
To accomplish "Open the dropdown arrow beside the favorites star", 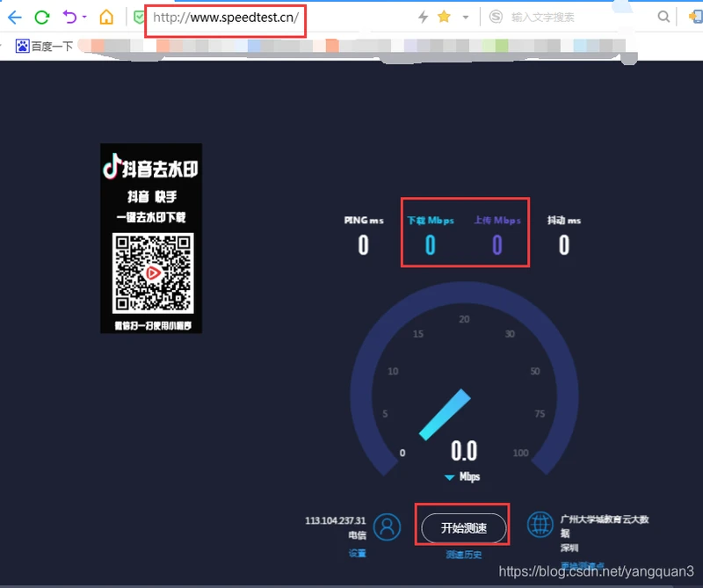I will point(465,18).
